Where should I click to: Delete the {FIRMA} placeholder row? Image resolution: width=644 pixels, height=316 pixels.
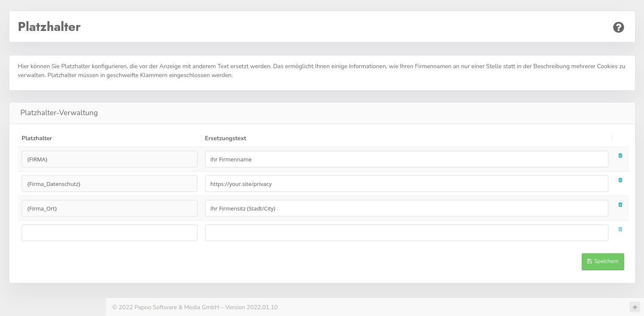pos(620,155)
